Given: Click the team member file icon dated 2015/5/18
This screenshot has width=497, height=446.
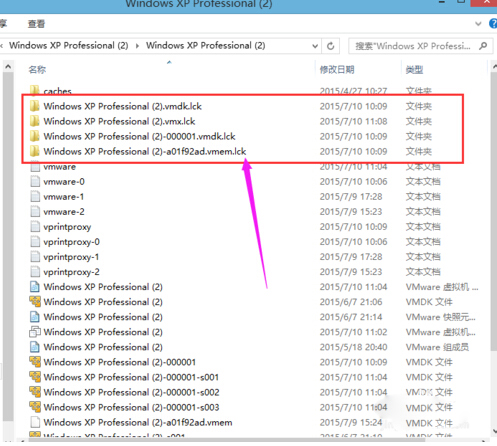Looking at the screenshot, I should (x=35, y=347).
